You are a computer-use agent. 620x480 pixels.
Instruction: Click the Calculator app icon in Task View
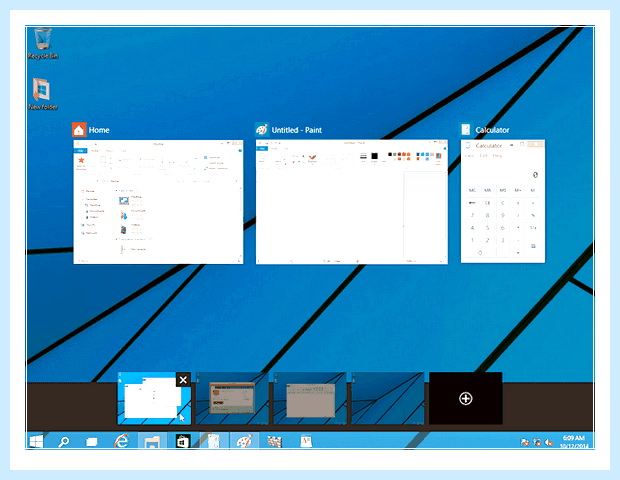click(466, 130)
